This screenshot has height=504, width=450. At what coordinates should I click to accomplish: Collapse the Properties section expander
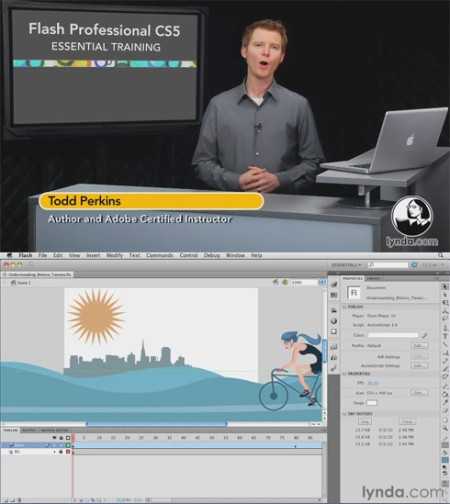point(344,374)
